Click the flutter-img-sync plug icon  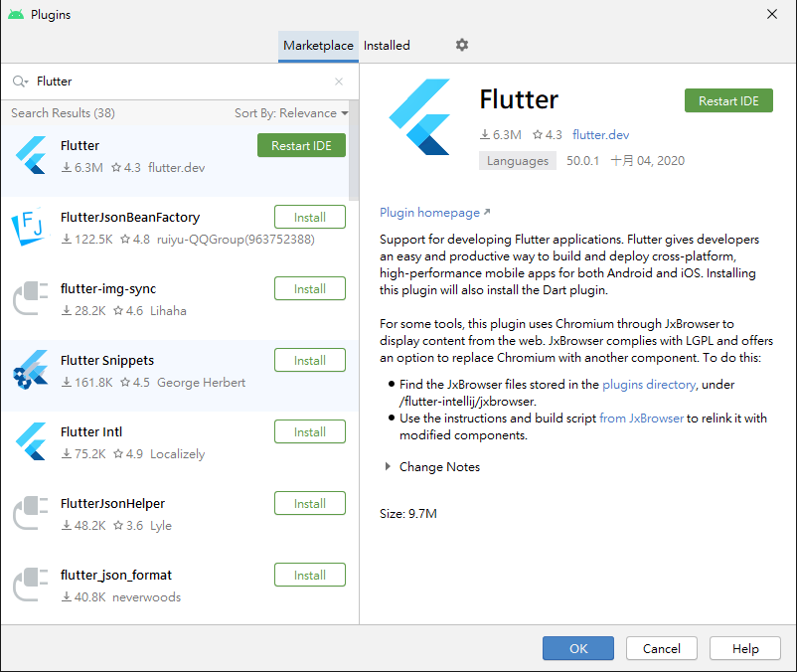31,298
